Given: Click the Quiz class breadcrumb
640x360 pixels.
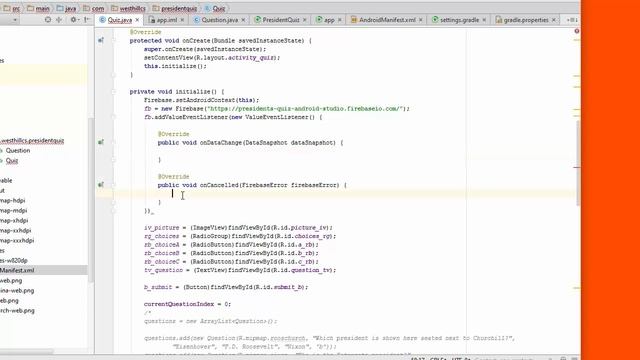Looking at the screenshot, I should coord(215,8).
